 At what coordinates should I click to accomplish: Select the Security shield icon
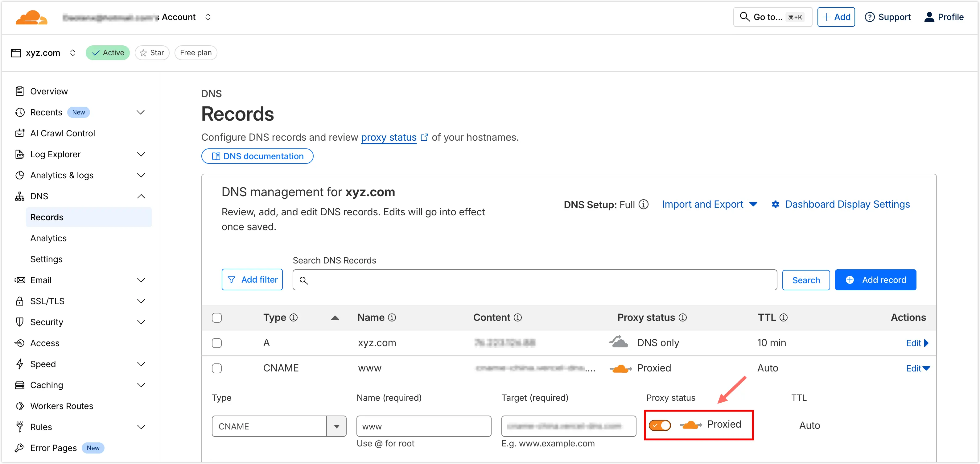click(20, 322)
